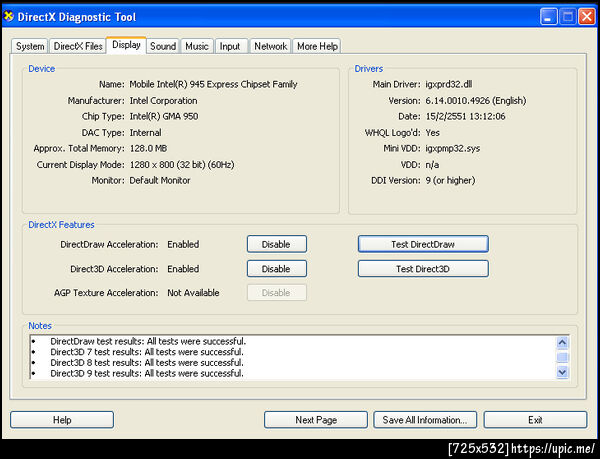600x459 pixels.
Task: Click Save All Information button
Action: point(425,420)
